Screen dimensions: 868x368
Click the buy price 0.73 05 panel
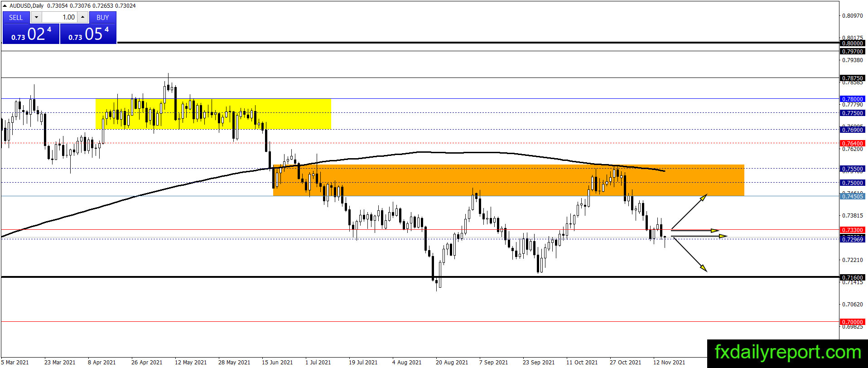point(88,34)
